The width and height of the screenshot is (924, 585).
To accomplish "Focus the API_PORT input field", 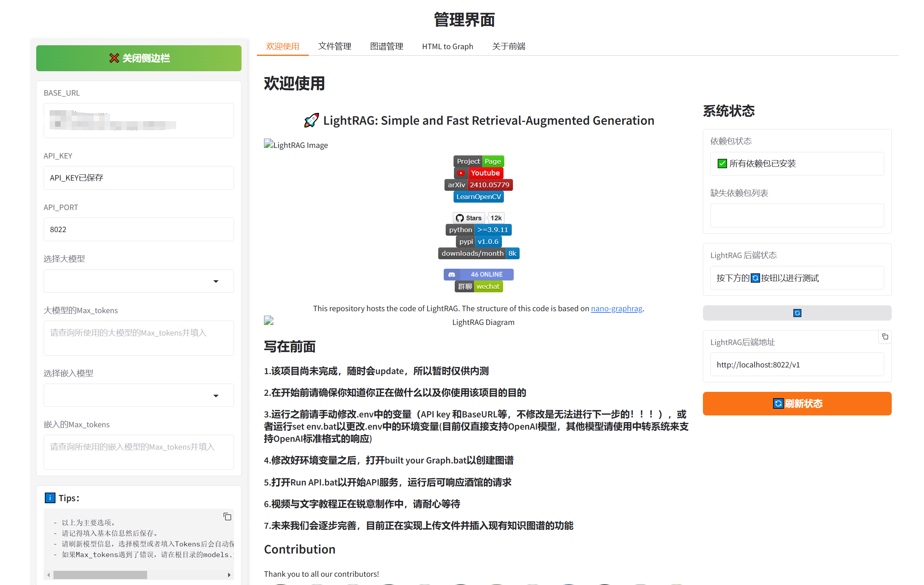I will point(138,229).
